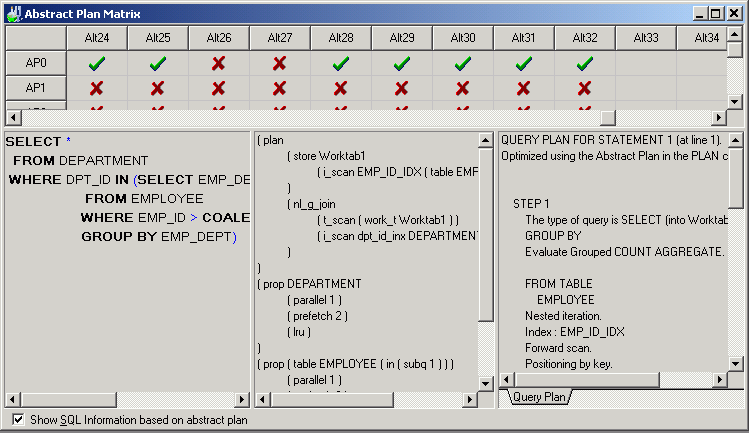Click the '( prefetch 2 )' line in abstract plan

[317, 316]
